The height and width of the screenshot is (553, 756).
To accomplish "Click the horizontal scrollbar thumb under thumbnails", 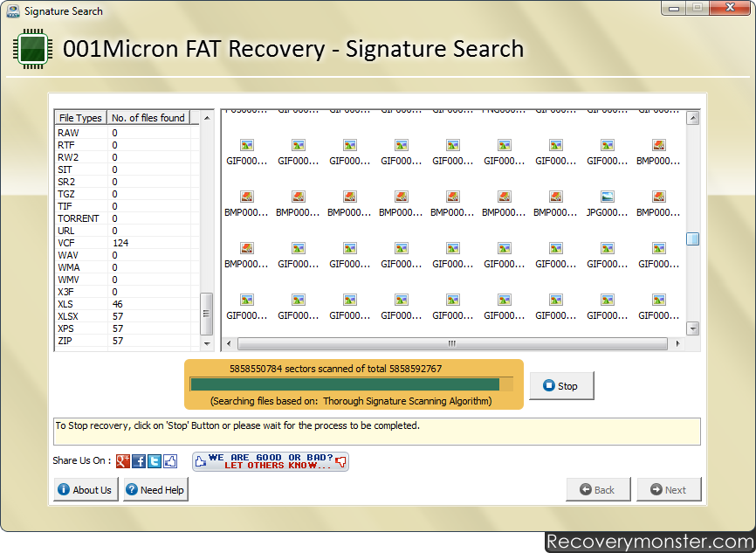I will click(452, 343).
